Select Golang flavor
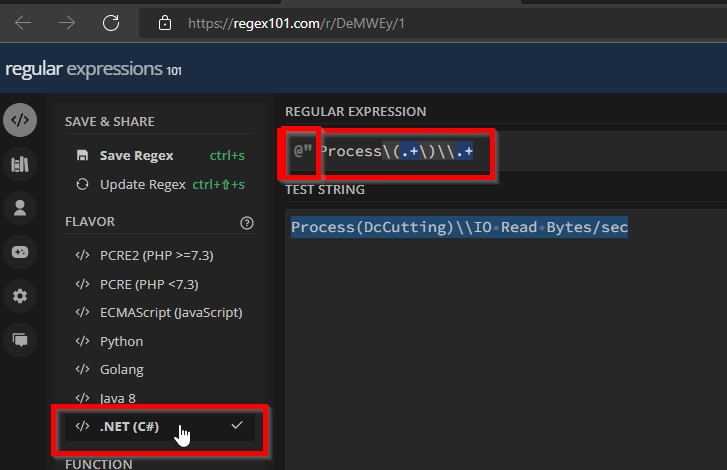Screen dimensions: 727x470 tap(160, 369)
